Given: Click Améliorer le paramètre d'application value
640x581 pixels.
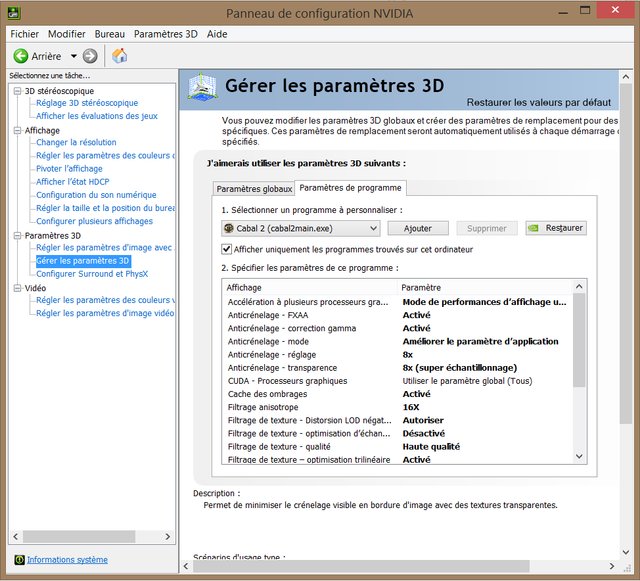Looking at the screenshot, I should pyautogui.click(x=480, y=341).
